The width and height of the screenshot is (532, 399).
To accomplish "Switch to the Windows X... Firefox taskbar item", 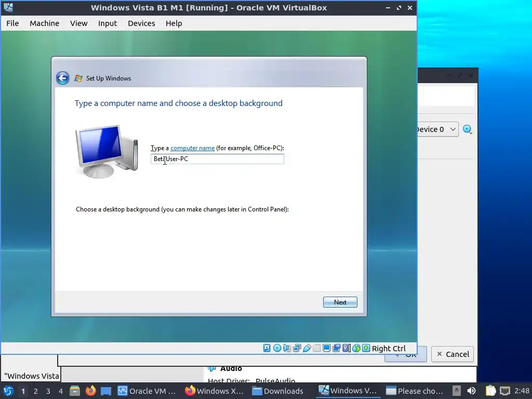I will point(215,391).
